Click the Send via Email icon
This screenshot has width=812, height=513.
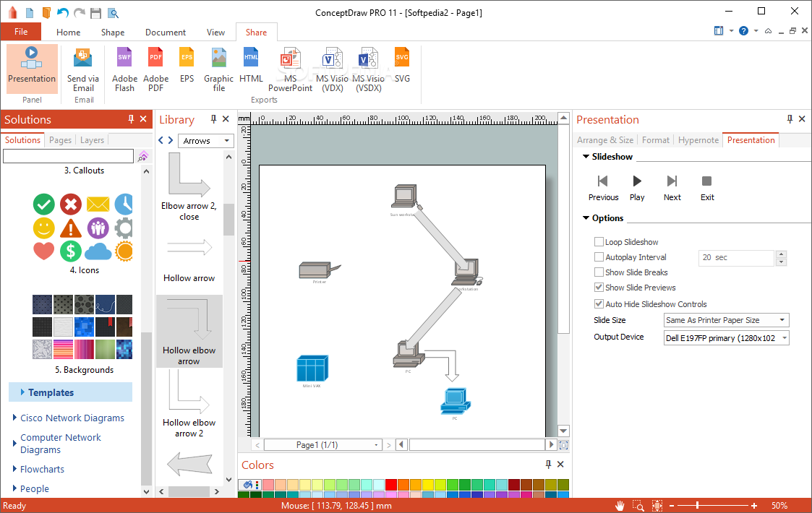coord(83,58)
